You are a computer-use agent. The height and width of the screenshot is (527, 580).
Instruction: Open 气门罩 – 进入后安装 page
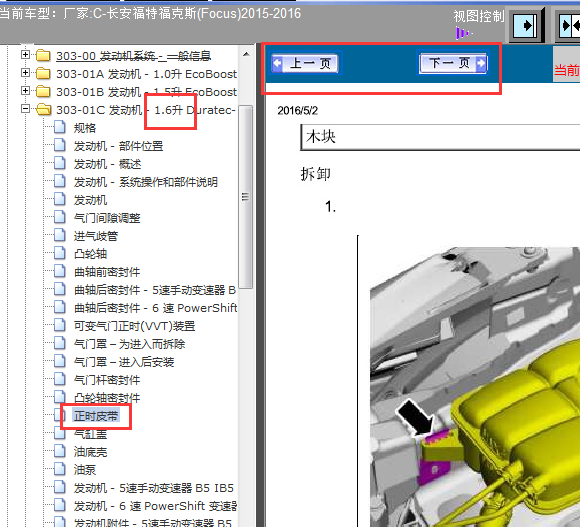124,362
